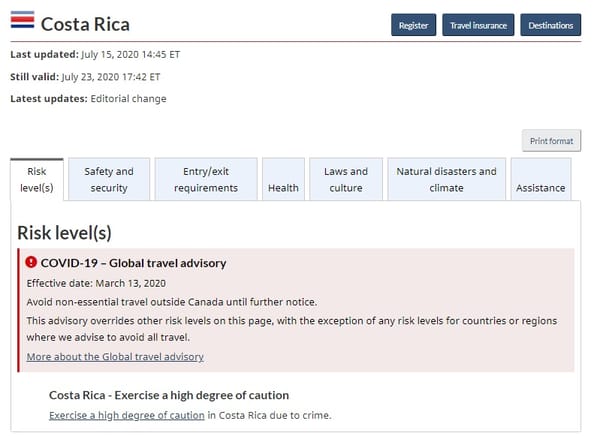Select Natural disasters and climate tab
The image size is (600, 439).
point(447,180)
